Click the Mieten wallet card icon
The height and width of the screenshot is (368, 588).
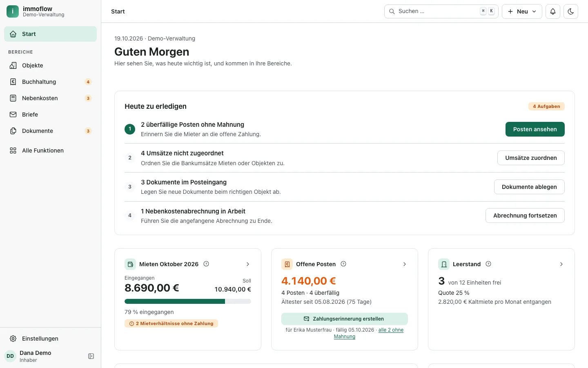(130, 264)
